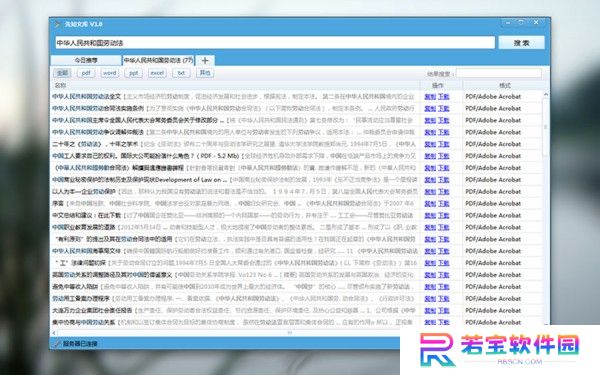Click the horizontal scrollbar thumb grip
The image size is (600, 375).
tap(290, 333)
